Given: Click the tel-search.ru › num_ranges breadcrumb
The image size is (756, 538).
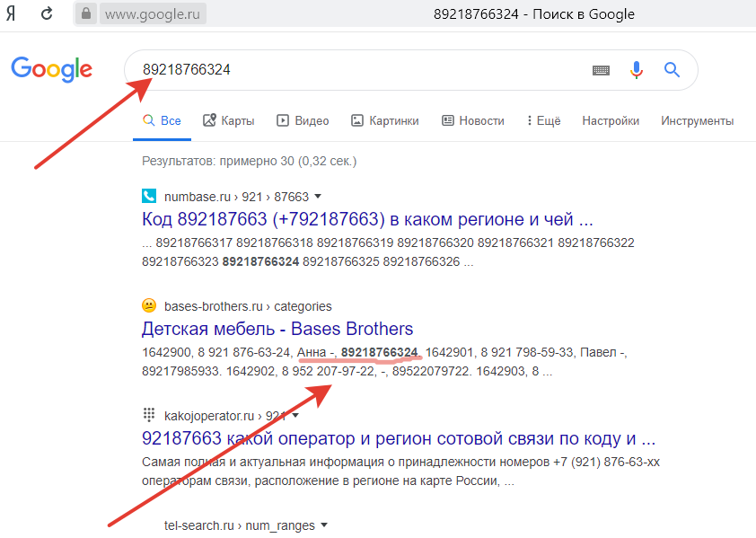Looking at the screenshot, I should 239,525.
